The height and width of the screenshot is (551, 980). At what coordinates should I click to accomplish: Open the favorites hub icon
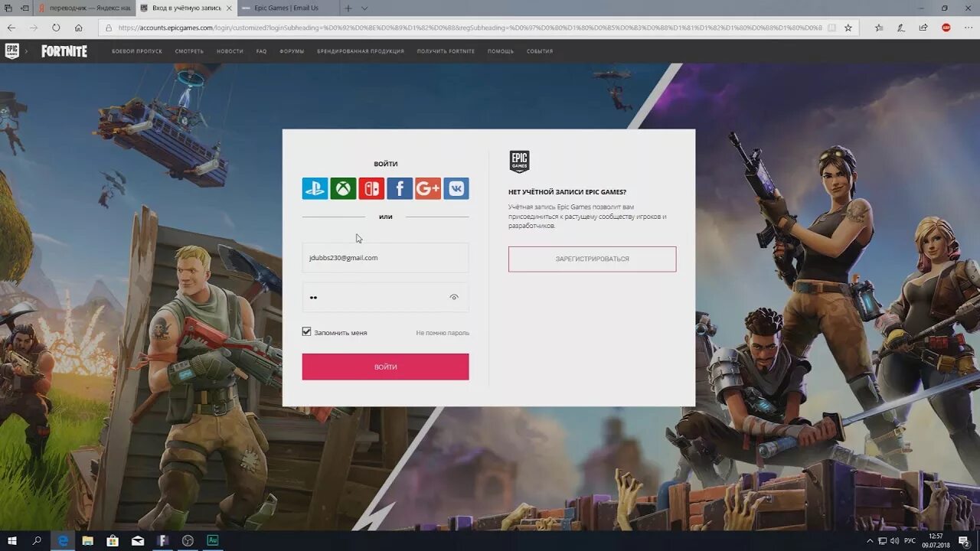[879, 28]
